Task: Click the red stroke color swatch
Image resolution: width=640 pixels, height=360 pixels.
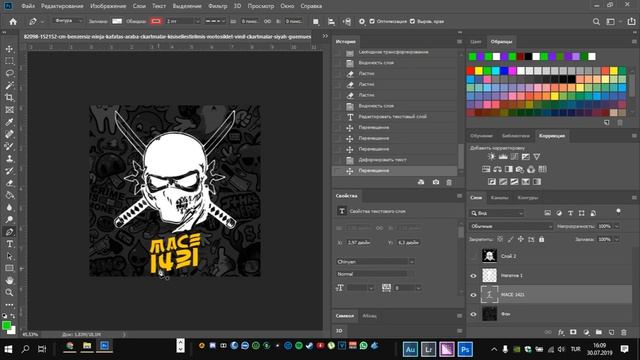Action: pyautogui.click(x=156, y=21)
